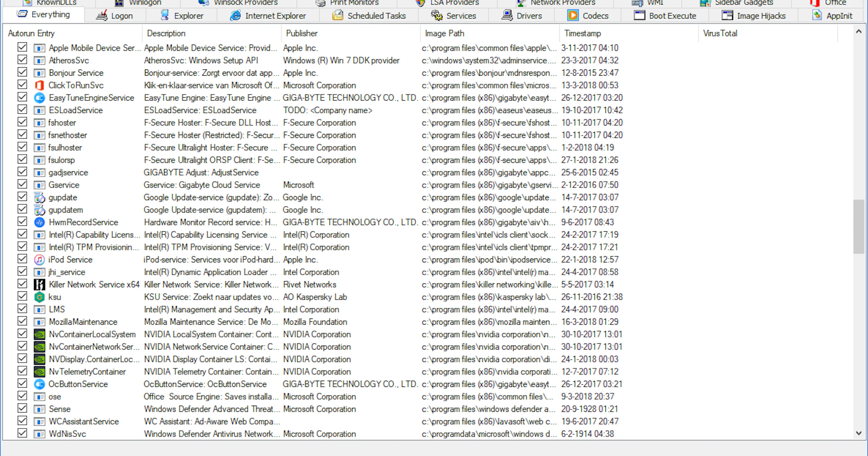This screenshot has height=456, width=868.
Task: Click the Drivers tab icon
Action: 507,16
